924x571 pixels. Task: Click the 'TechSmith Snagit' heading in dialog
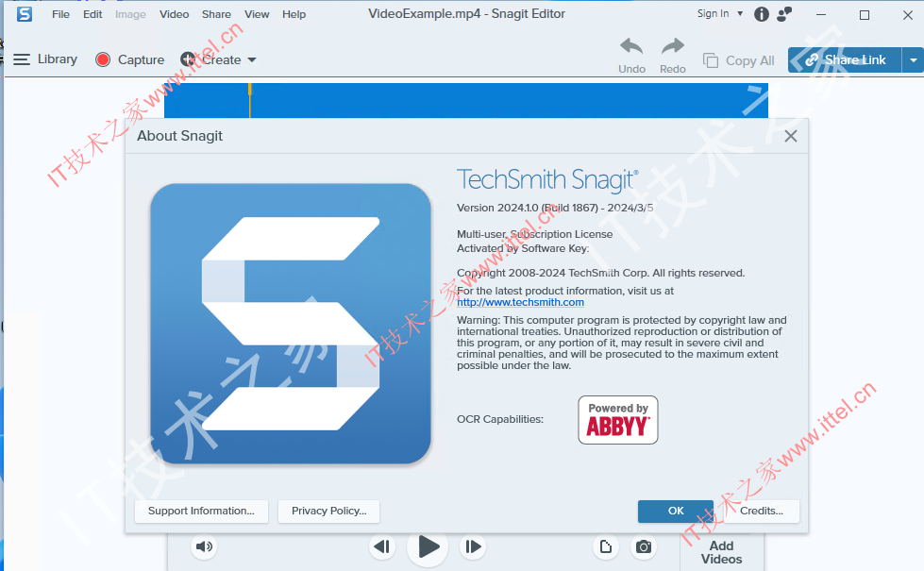coord(547,179)
